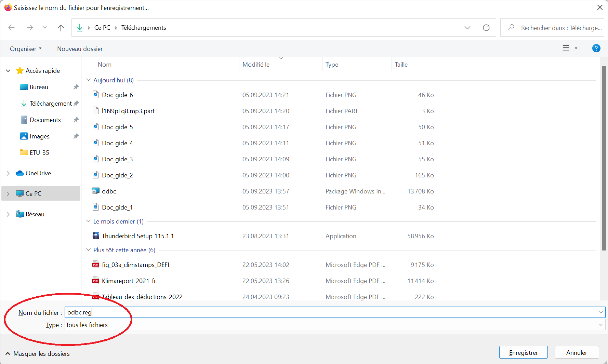Click the vertical scrollbar of the file list
Image resolution: width=608 pixels, height=364 pixels.
(x=604, y=157)
